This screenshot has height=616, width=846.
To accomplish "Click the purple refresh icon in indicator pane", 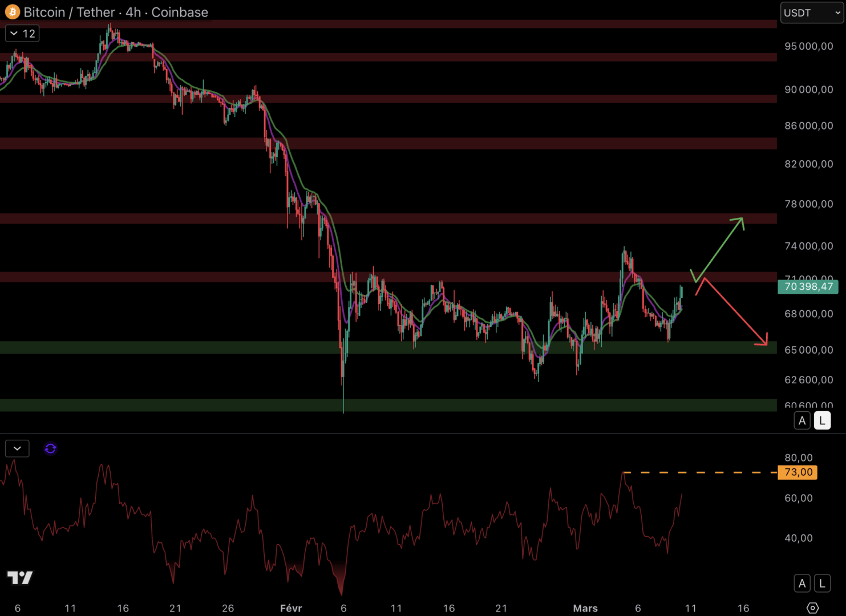I will (x=50, y=449).
